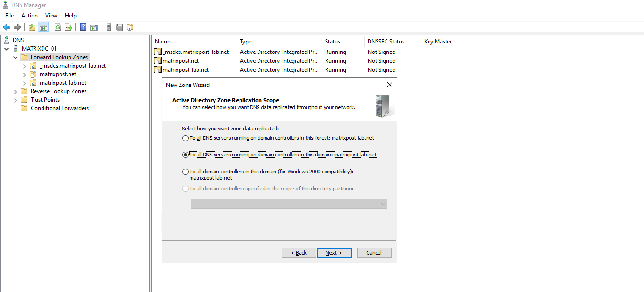
Task: Click 'Not Signed' in the matrixpost.net row
Action: pyautogui.click(x=381, y=61)
